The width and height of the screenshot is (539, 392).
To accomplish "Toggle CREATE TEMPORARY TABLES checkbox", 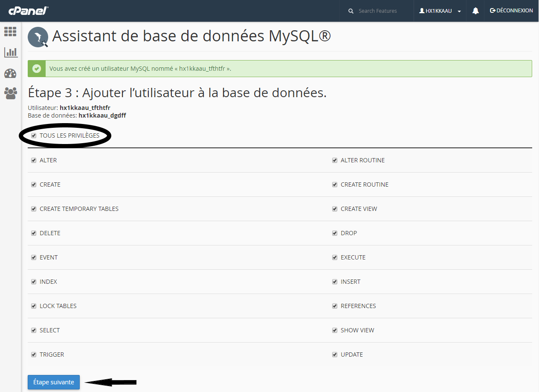I will (34, 209).
